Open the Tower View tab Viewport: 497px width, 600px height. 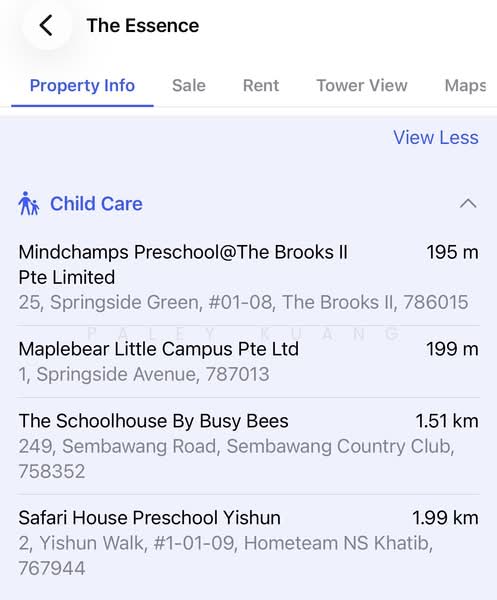point(362,85)
